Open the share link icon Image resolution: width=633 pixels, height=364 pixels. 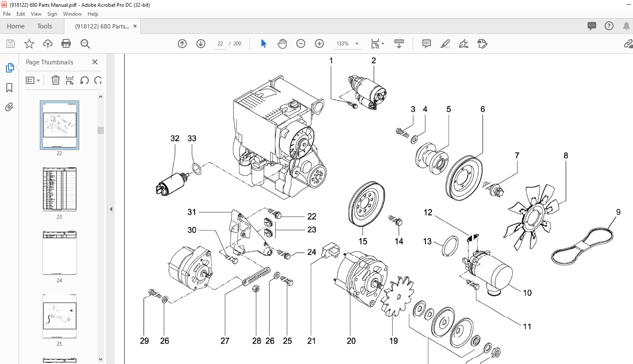coord(628,44)
